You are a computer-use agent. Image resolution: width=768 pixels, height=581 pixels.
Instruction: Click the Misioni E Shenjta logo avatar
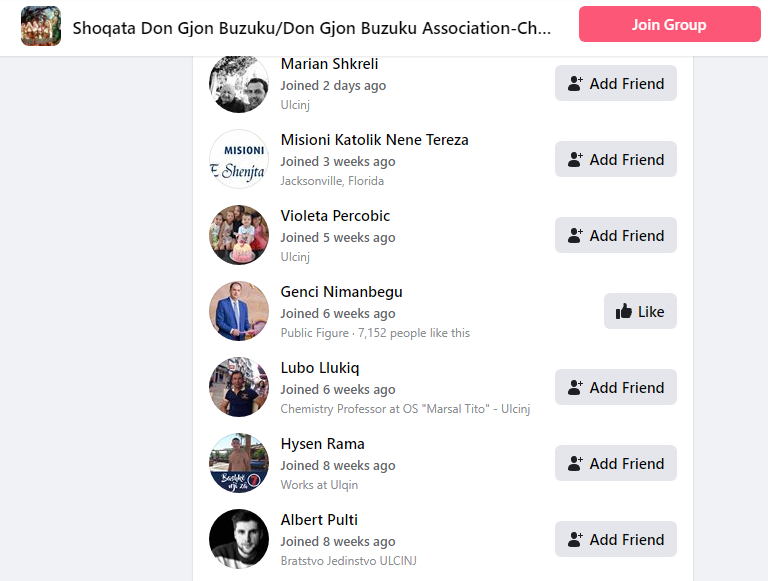coord(239,159)
